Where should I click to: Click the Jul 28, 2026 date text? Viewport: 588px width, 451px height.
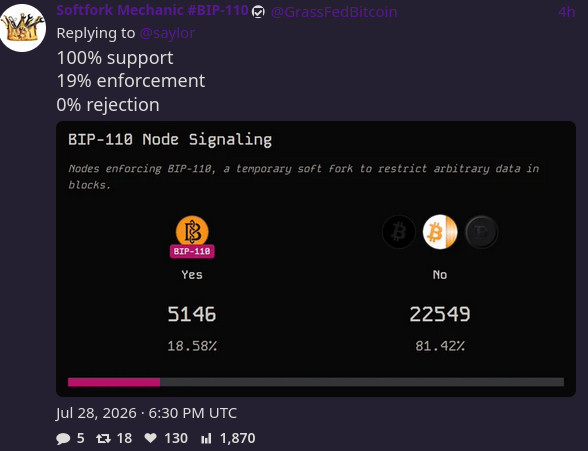pyautogui.click(x=96, y=413)
